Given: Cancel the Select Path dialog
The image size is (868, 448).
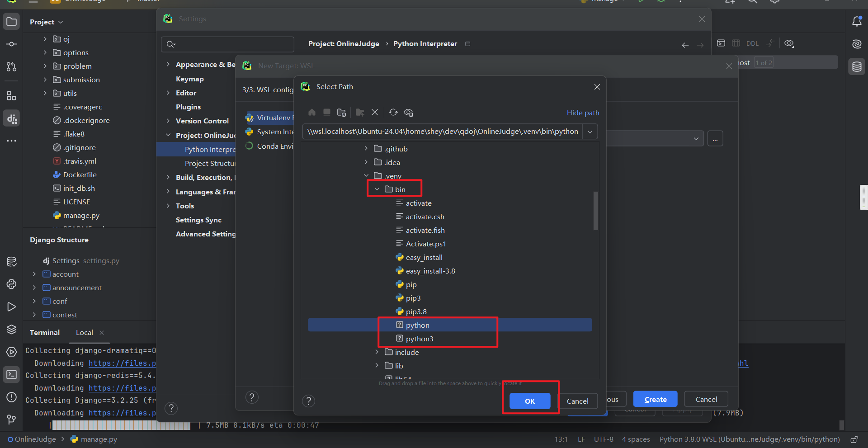Looking at the screenshot, I should click(x=578, y=401).
